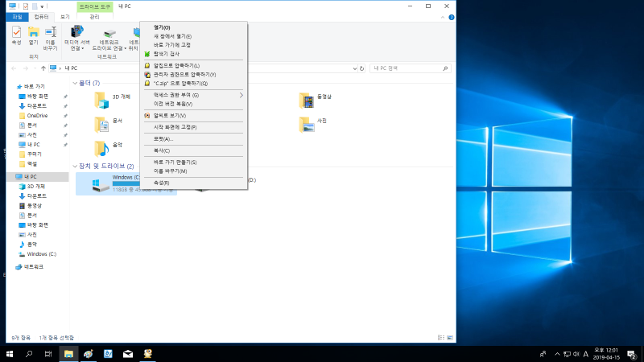Viewport: 644px width, 362px height.
Task: Click the Windows (C:) drive icon
Action: (x=100, y=185)
